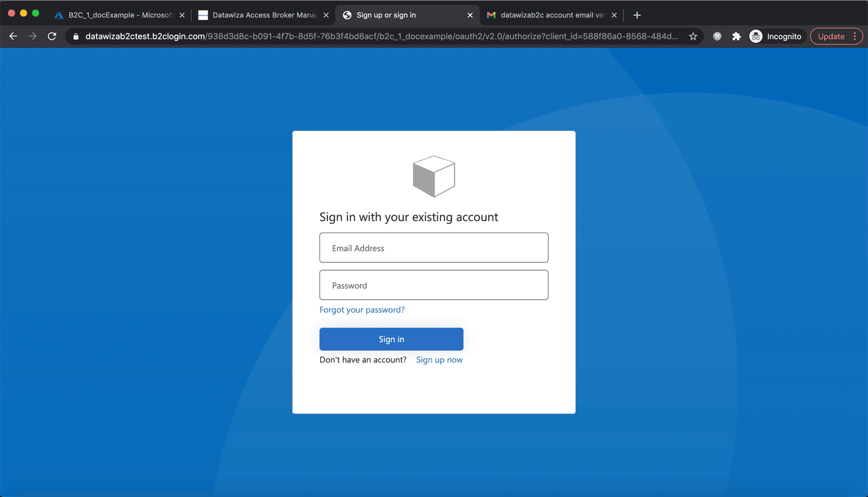Focus the Password field
This screenshot has width=868, height=497.
point(434,285)
